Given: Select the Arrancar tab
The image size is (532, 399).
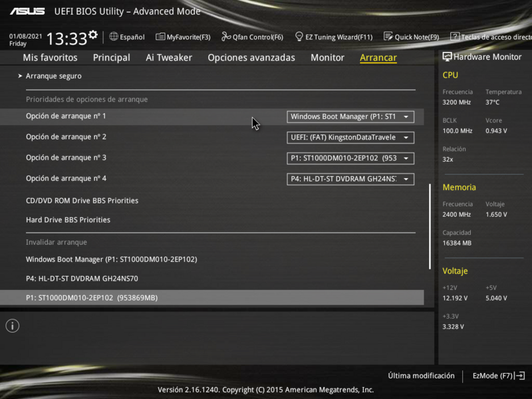Looking at the screenshot, I should [x=378, y=58].
